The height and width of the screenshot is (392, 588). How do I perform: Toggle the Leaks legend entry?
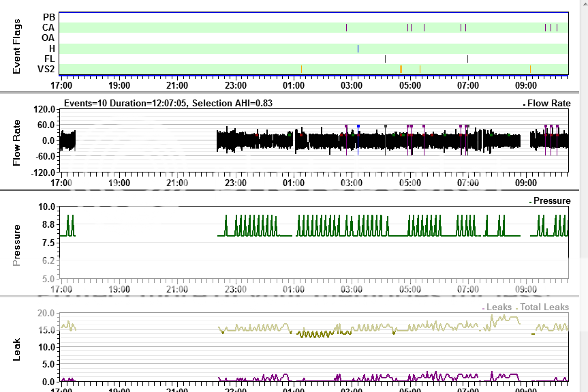[499, 307]
